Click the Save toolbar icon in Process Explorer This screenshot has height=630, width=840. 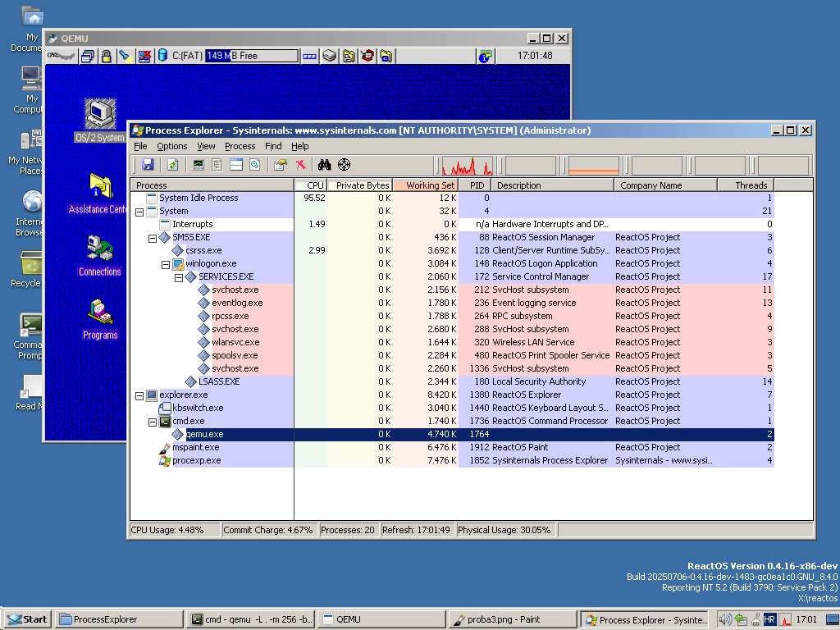[x=148, y=165]
